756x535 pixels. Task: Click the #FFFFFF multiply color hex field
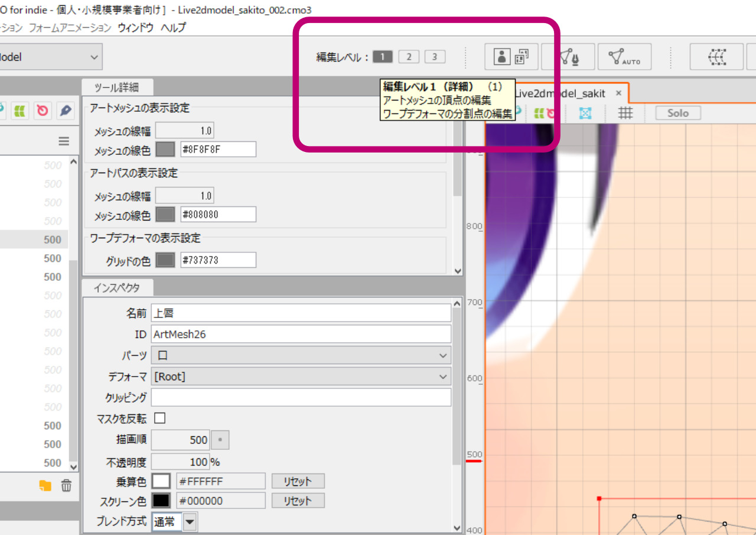coord(221,481)
